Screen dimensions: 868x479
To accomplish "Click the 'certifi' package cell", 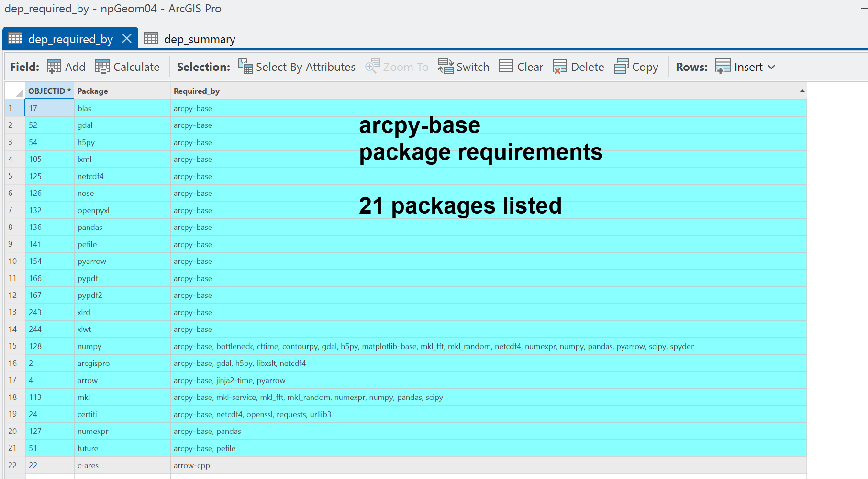I will (x=122, y=414).
